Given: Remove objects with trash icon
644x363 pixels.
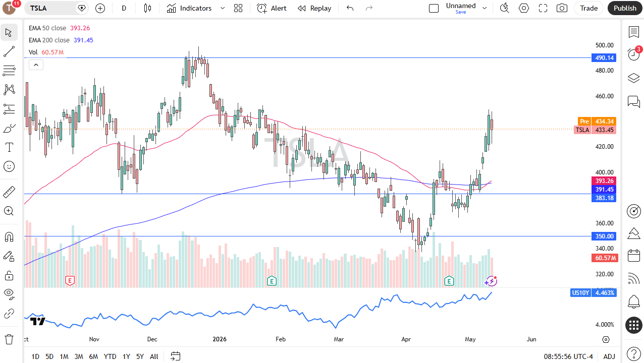Looking at the screenshot, I should click(x=9, y=339).
